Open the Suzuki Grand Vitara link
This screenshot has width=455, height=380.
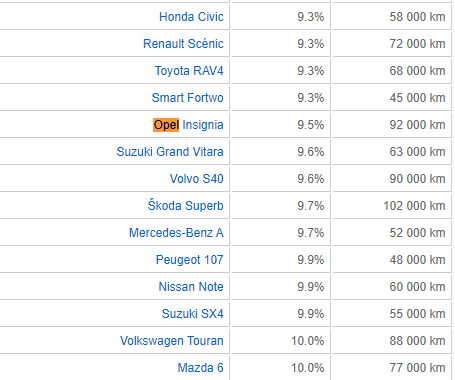pos(170,152)
